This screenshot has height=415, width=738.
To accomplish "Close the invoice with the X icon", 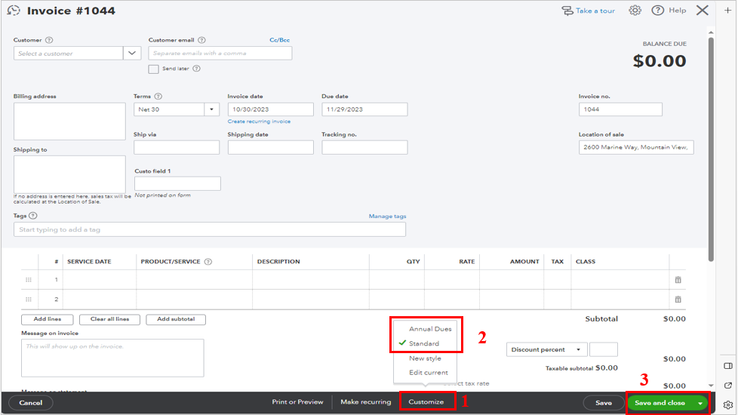I will coord(702,10).
